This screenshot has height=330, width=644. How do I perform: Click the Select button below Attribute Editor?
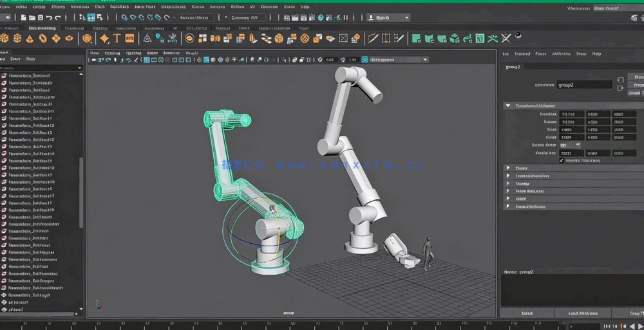click(x=527, y=313)
